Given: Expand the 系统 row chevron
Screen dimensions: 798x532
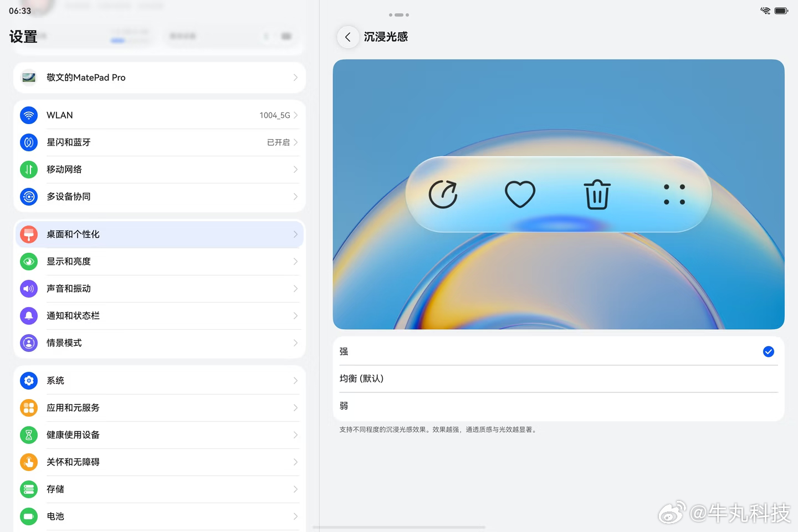Looking at the screenshot, I should (x=295, y=381).
